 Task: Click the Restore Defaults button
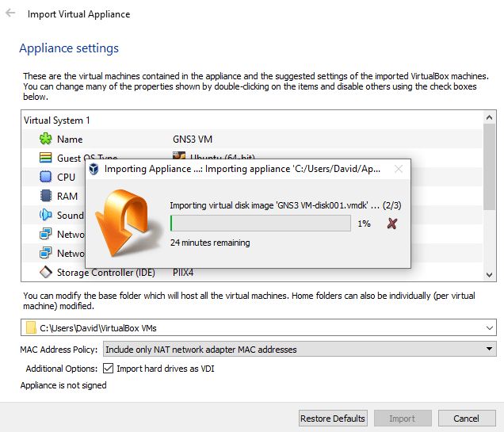pos(333,419)
